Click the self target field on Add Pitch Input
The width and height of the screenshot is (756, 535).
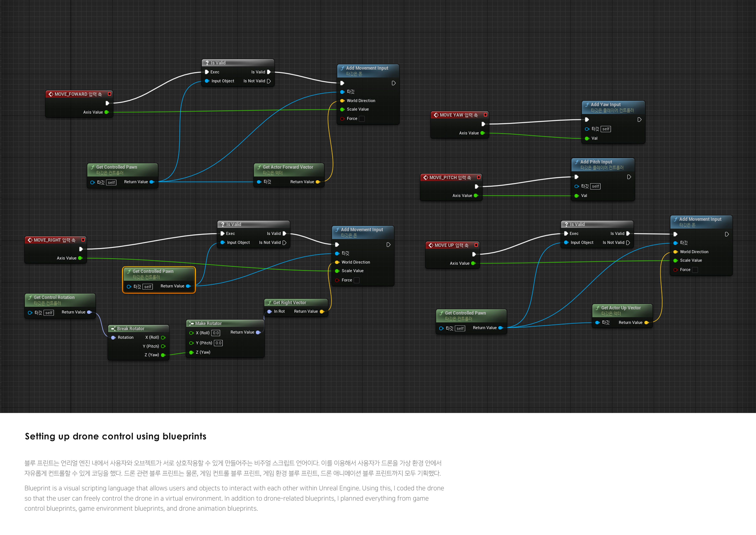(x=595, y=186)
